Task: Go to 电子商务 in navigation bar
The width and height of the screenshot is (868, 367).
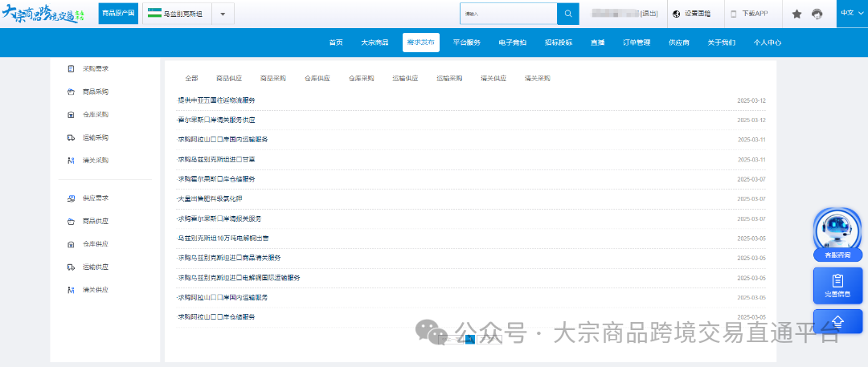Action: 512,43
